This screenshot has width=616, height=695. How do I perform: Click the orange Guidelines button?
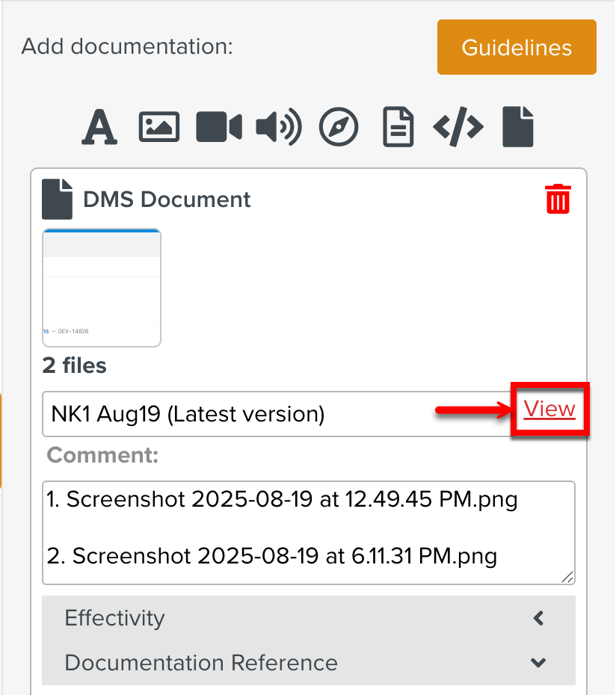pyautogui.click(x=517, y=48)
